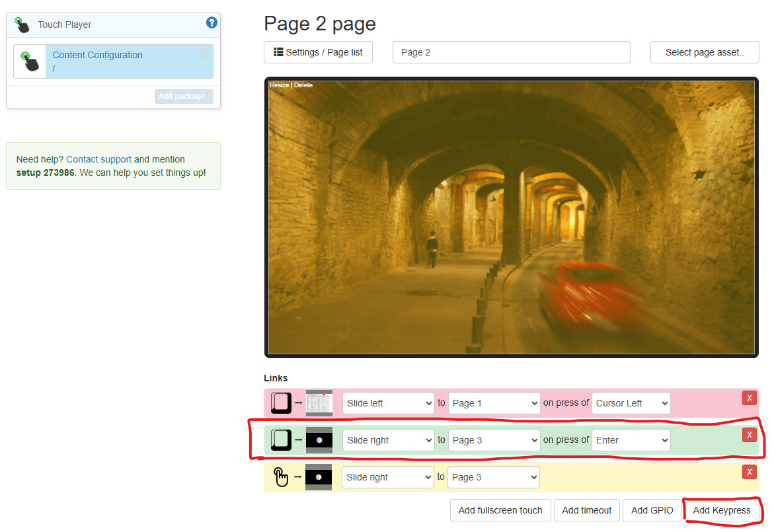Viewport: 772px width, 532px height.
Task: Click the Page 2 name input field
Action: click(x=511, y=52)
